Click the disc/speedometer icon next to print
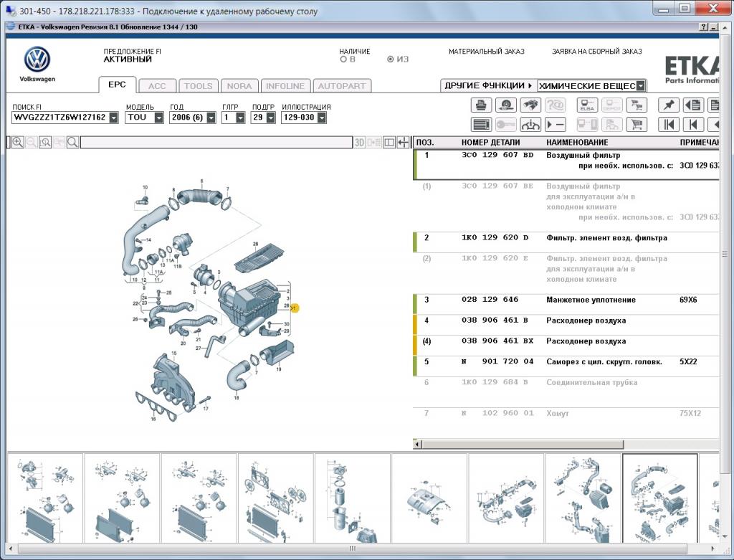Image resolution: width=734 pixels, height=560 pixels. (x=505, y=105)
